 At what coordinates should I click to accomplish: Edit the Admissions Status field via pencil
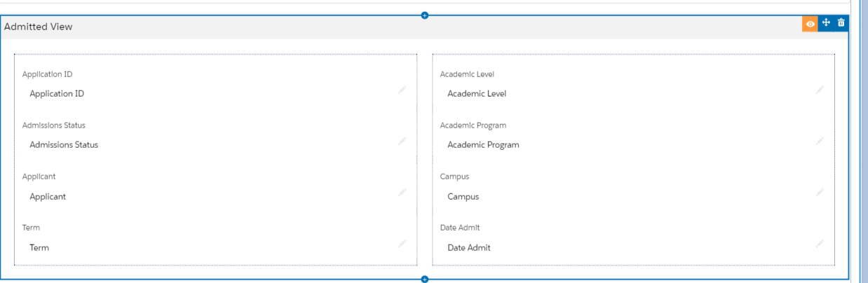[402, 141]
